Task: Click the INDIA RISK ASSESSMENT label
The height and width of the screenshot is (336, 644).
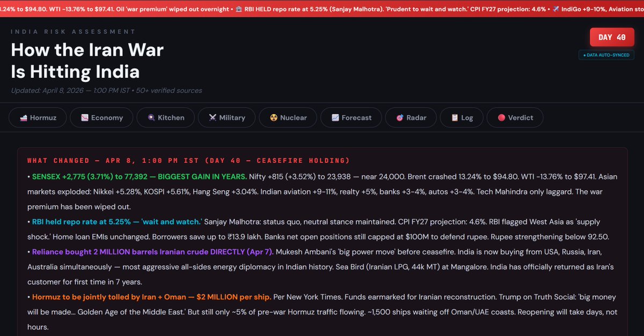Action: pos(73,32)
